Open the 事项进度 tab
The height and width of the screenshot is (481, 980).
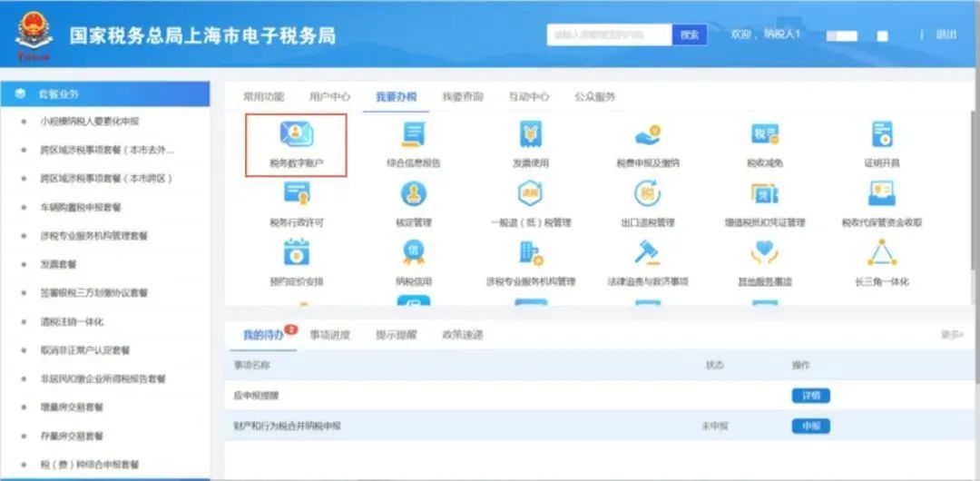pyautogui.click(x=330, y=335)
